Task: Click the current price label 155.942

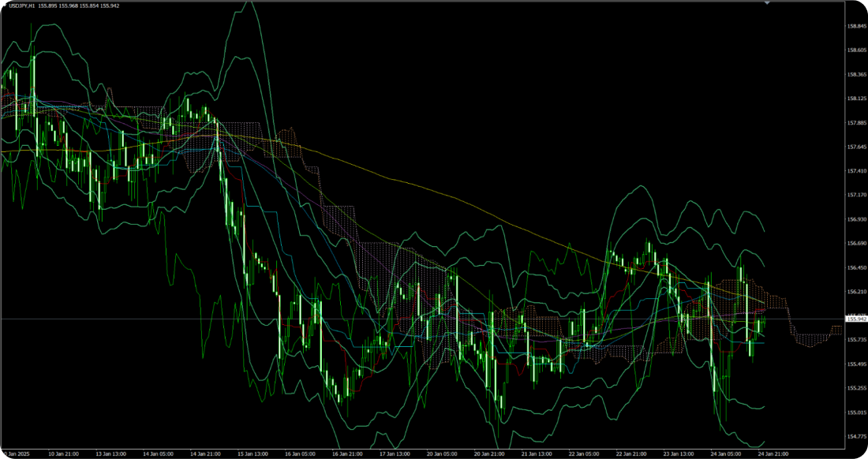Action: tap(856, 319)
